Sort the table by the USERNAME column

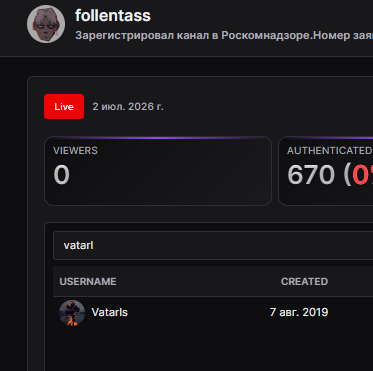pos(88,282)
